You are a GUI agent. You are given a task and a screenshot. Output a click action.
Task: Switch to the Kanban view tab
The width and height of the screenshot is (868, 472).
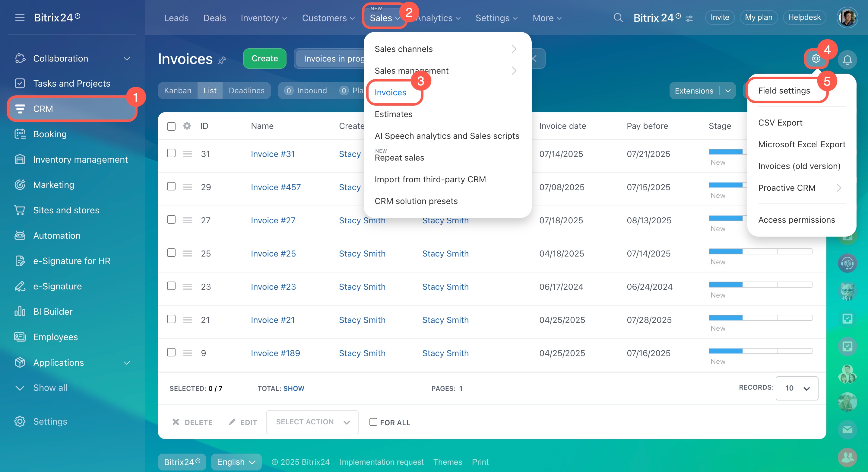click(x=178, y=91)
